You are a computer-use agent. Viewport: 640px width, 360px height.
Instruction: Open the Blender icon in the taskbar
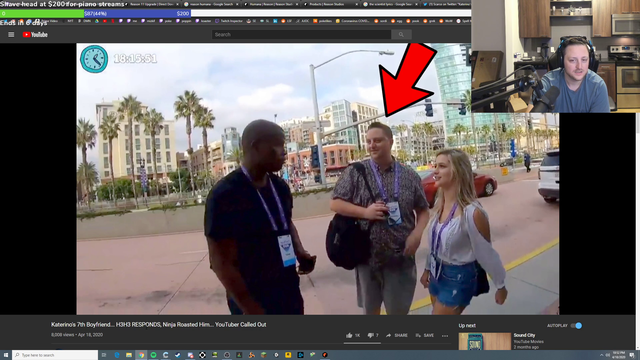(251, 355)
